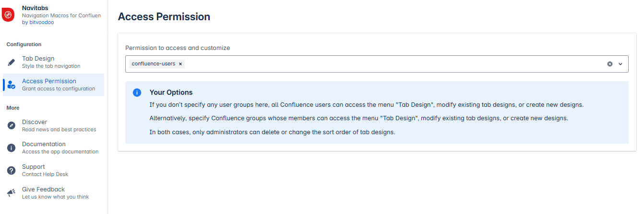Go to Support help desk entry
The height and width of the screenshot is (214, 644).
click(34, 167)
